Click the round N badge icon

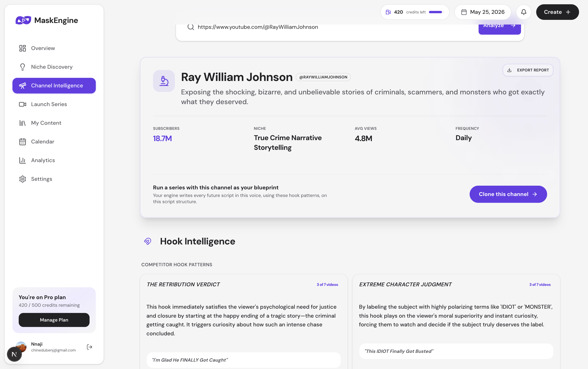tap(14, 354)
